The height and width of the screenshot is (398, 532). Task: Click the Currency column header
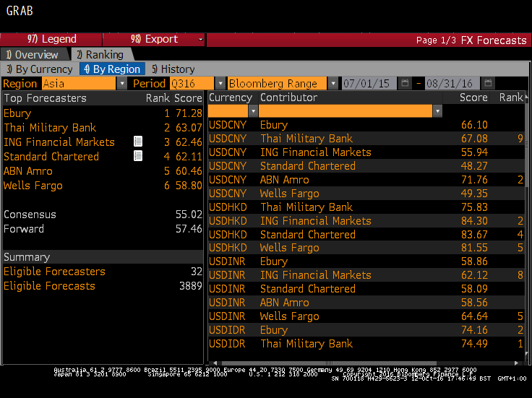[x=231, y=98]
